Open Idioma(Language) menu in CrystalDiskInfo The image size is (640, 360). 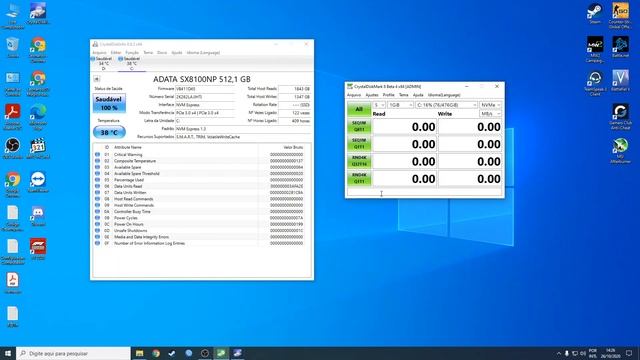pyautogui.click(x=203, y=53)
